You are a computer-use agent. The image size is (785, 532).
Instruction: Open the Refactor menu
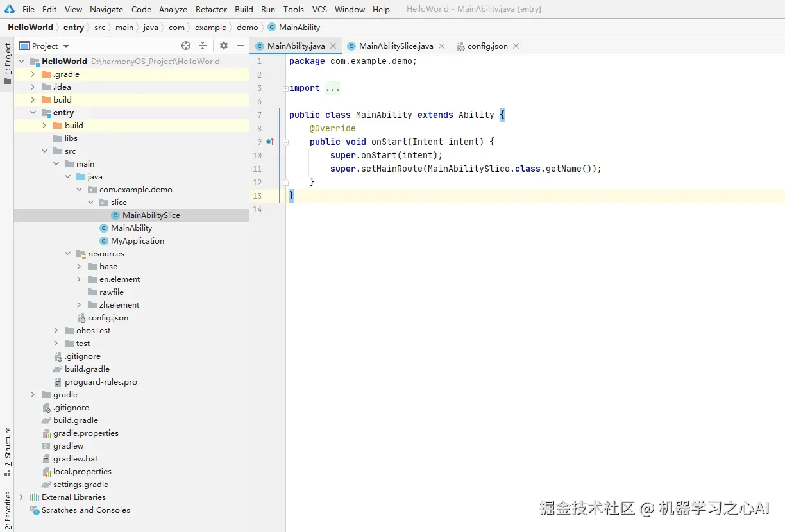pos(211,9)
